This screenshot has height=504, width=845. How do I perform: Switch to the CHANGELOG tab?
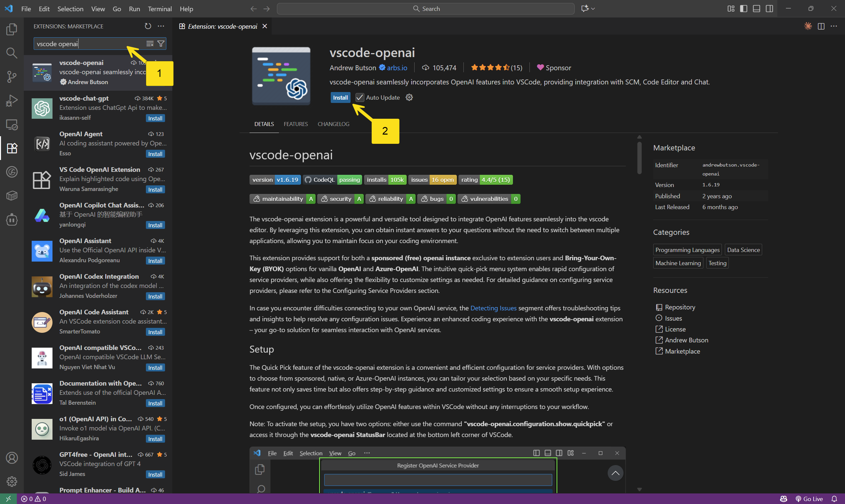tap(333, 124)
